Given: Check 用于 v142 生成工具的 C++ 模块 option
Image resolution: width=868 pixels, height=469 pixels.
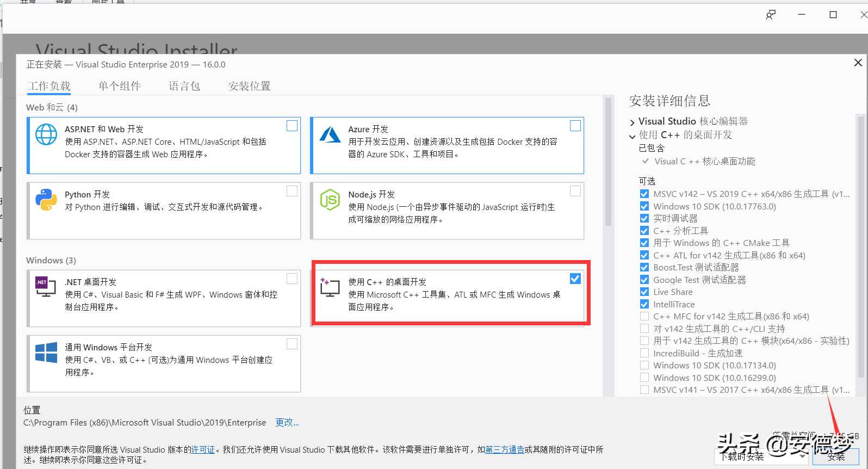Looking at the screenshot, I should tap(644, 341).
